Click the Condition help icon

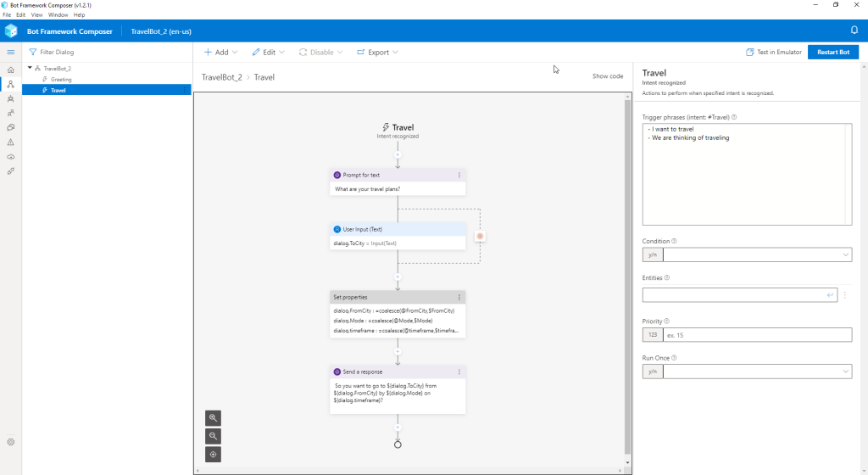coord(674,242)
